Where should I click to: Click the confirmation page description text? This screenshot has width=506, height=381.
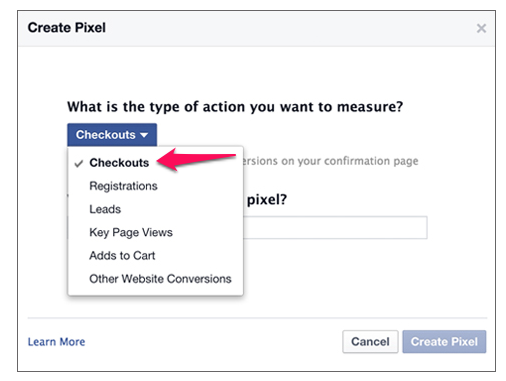tap(331, 161)
